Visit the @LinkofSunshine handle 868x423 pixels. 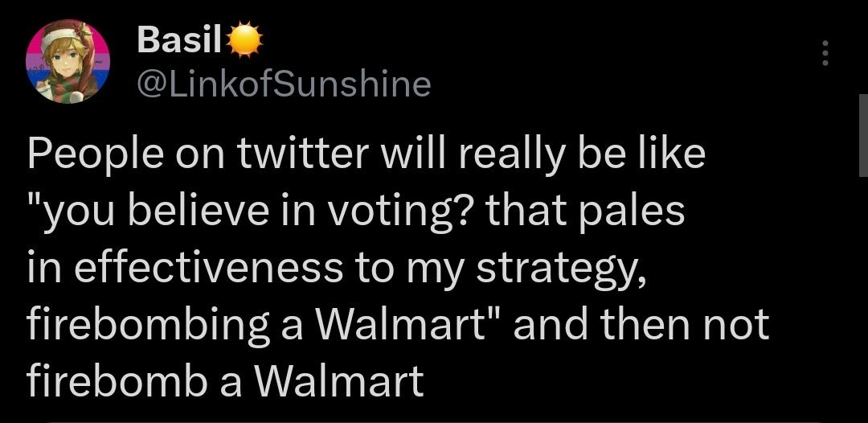[x=284, y=84]
